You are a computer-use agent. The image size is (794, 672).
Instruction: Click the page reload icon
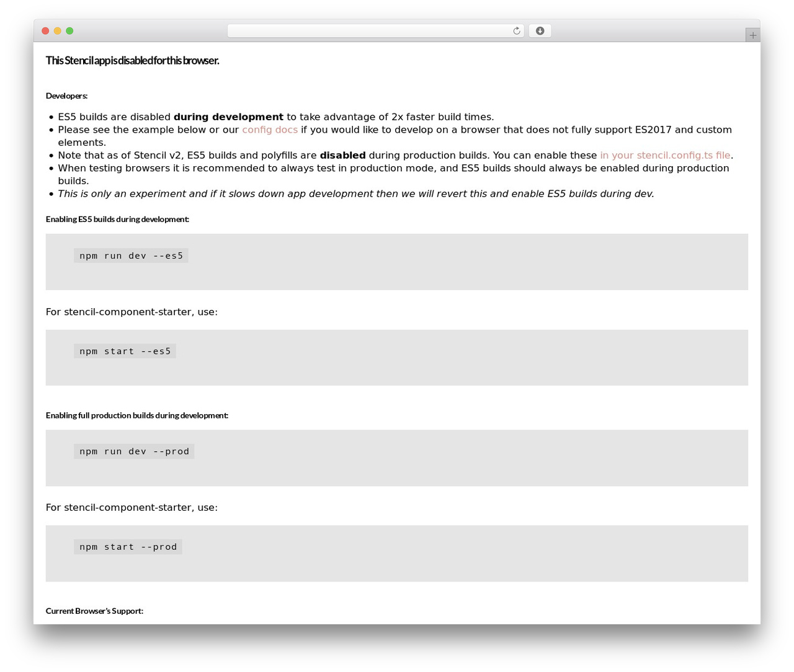(x=517, y=31)
